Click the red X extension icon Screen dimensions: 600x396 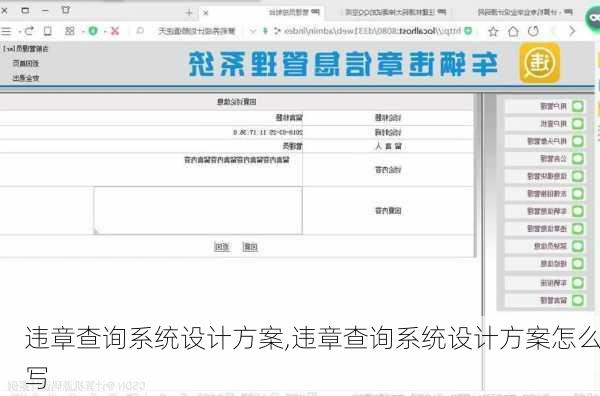tap(114, 31)
